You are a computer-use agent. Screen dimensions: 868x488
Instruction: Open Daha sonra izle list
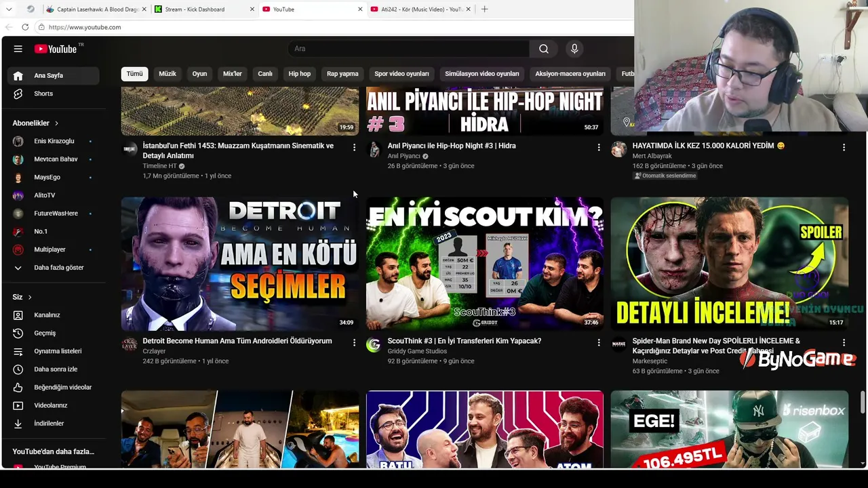tap(54, 369)
